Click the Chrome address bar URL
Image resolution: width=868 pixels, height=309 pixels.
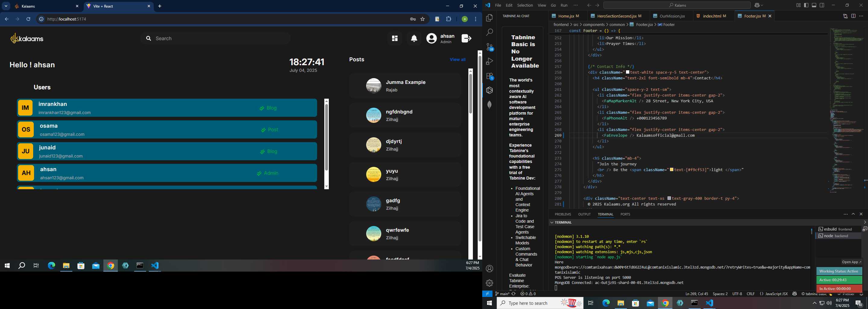pyautogui.click(x=67, y=19)
